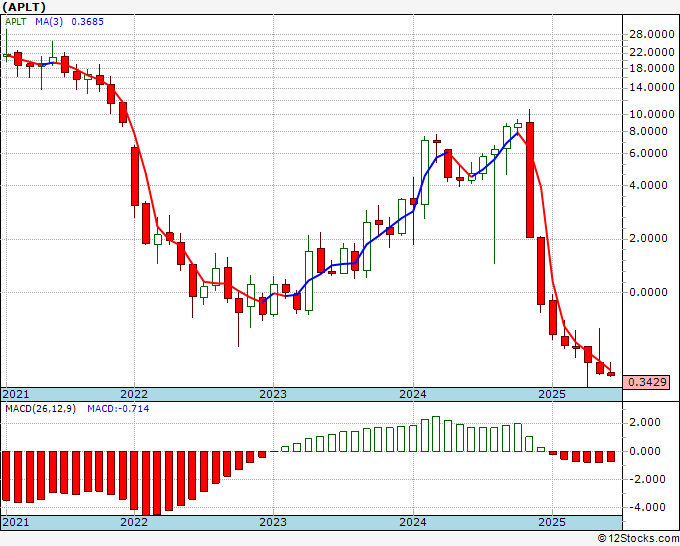Click the tall red candle before 2025

pos(530,180)
